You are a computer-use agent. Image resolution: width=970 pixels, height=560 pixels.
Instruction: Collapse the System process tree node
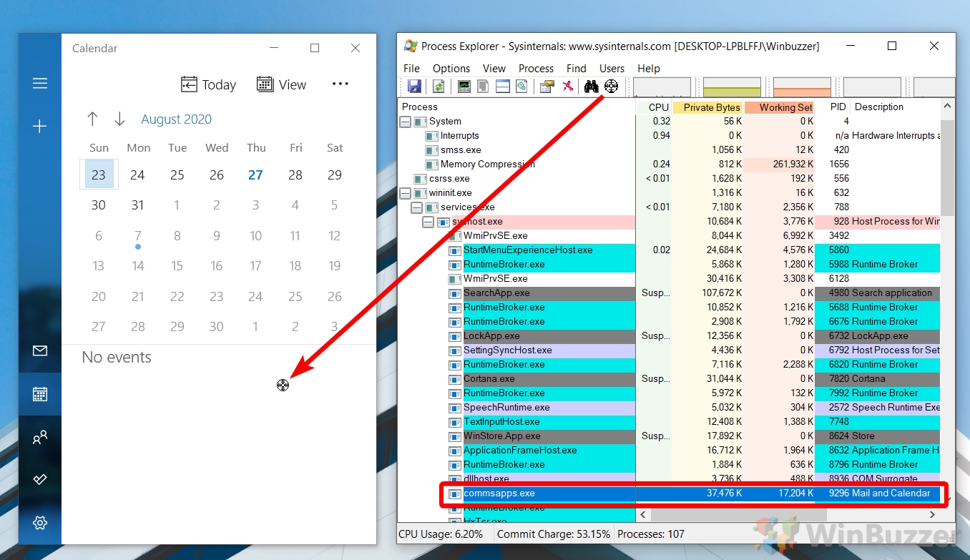point(405,122)
